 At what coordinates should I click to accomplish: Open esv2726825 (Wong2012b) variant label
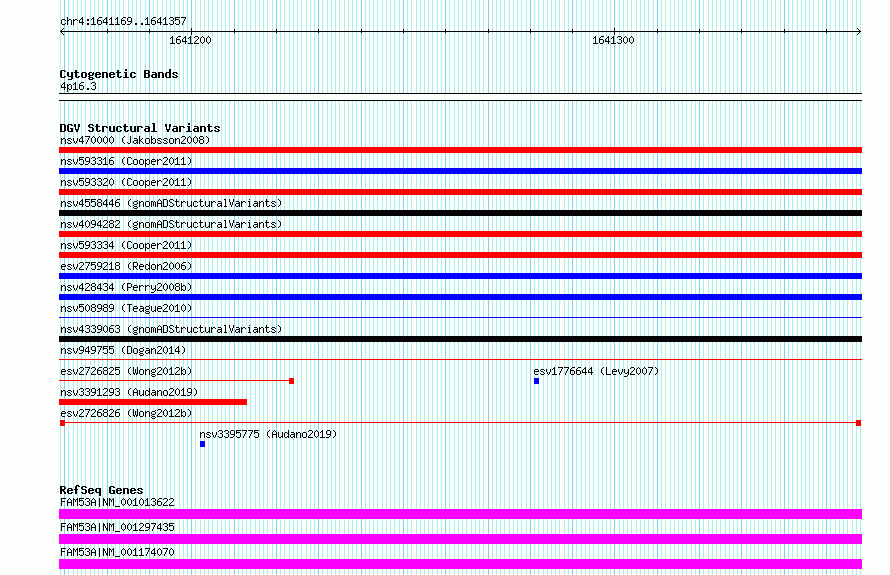tap(126, 371)
